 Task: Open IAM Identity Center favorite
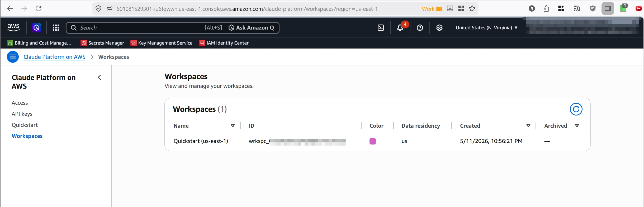[224, 43]
